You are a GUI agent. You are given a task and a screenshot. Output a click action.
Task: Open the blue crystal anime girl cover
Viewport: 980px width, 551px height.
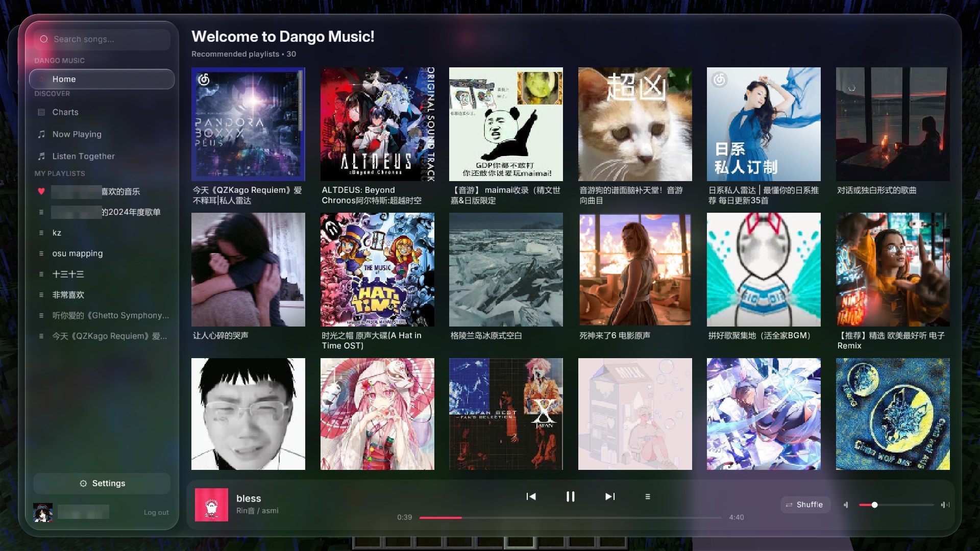tap(764, 414)
